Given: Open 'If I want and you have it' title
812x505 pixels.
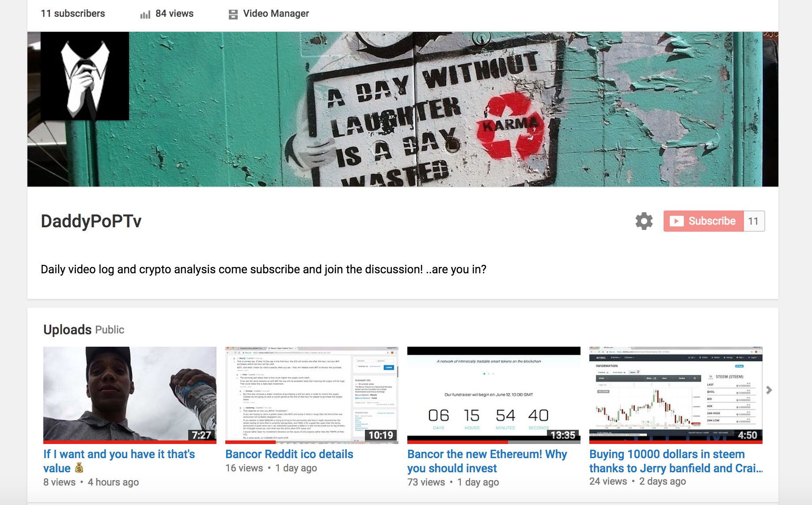Looking at the screenshot, I should click(x=119, y=461).
